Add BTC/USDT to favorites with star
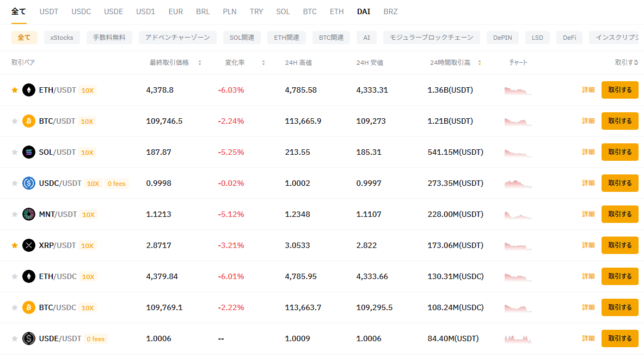The height and width of the screenshot is (357, 644). tap(15, 121)
